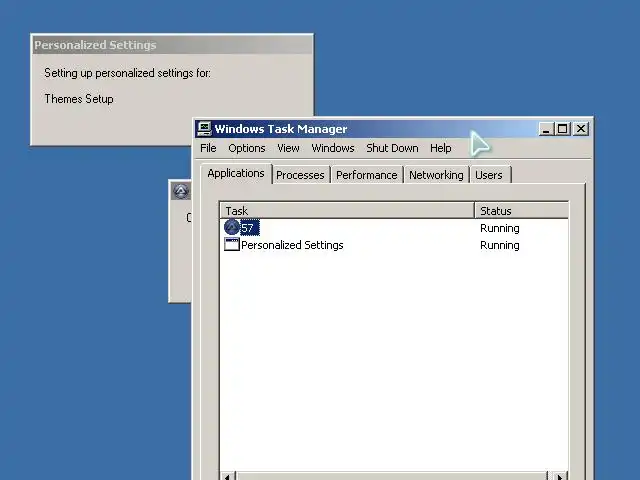
Task: Click the task list left scroll arrow
Action: point(228,476)
